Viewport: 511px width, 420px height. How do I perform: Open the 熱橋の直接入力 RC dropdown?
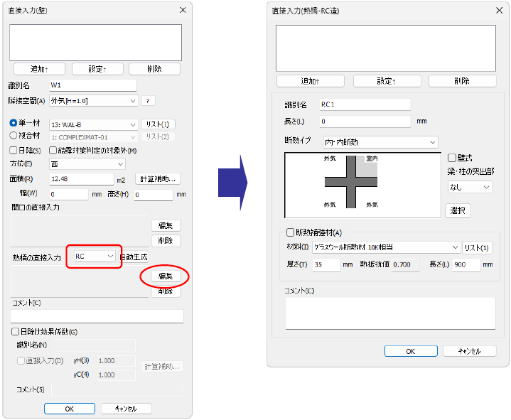click(95, 256)
